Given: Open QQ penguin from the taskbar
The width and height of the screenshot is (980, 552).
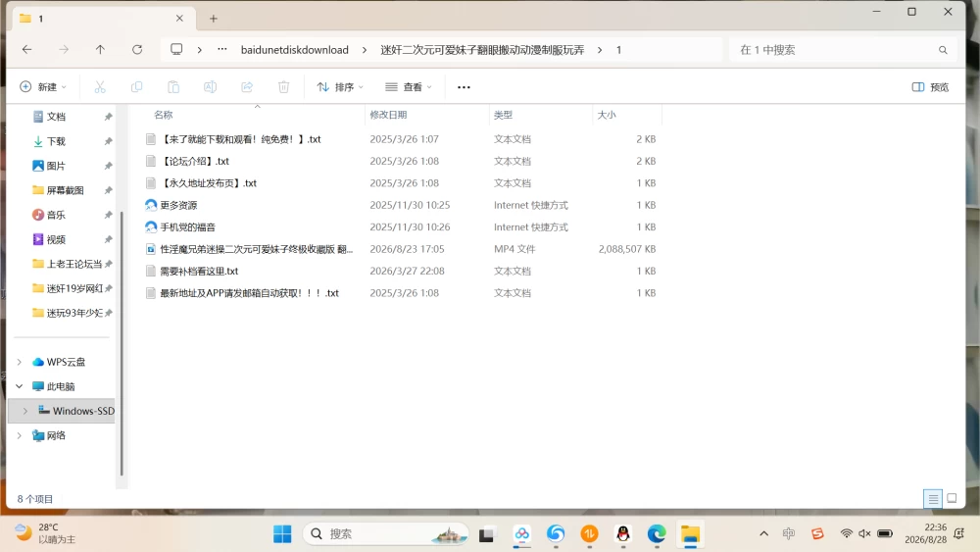Looking at the screenshot, I should point(622,534).
